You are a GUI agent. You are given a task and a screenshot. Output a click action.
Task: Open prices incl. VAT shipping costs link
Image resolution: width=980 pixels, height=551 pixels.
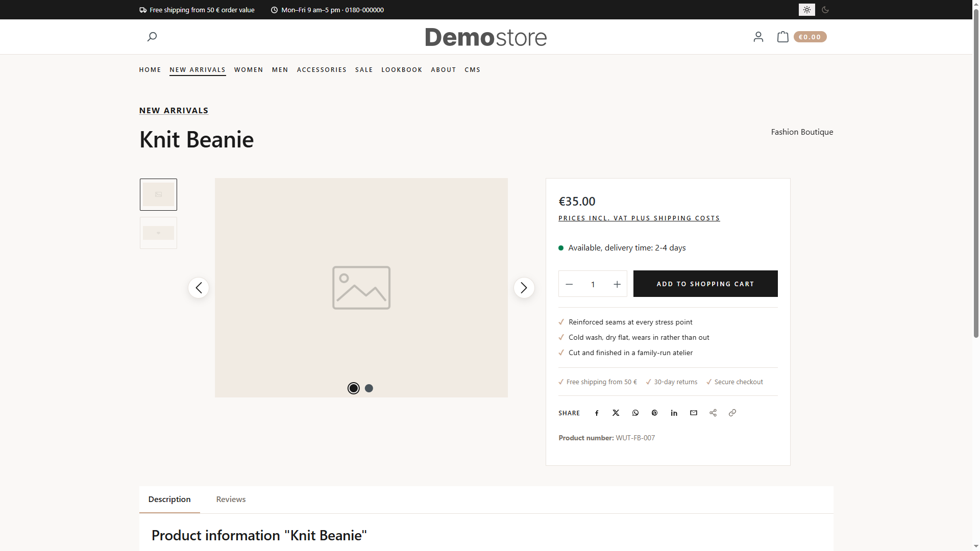[639, 218]
